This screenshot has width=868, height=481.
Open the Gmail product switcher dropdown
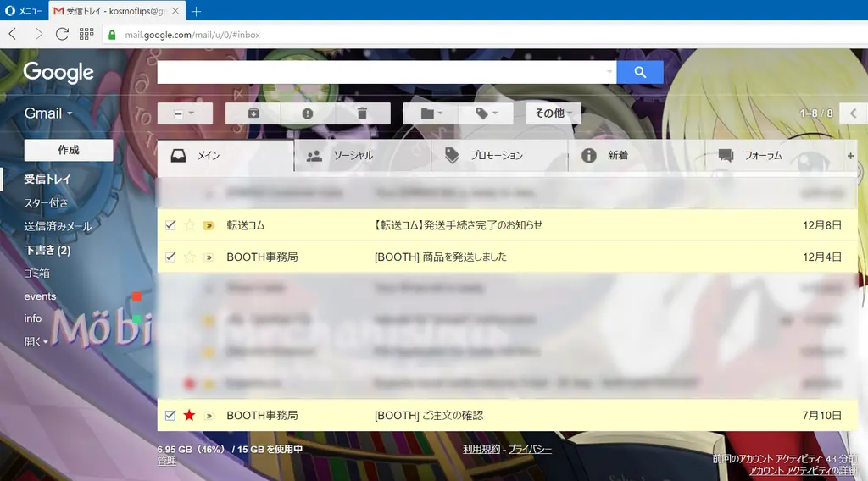pyautogui.click(x=48, y=113)
